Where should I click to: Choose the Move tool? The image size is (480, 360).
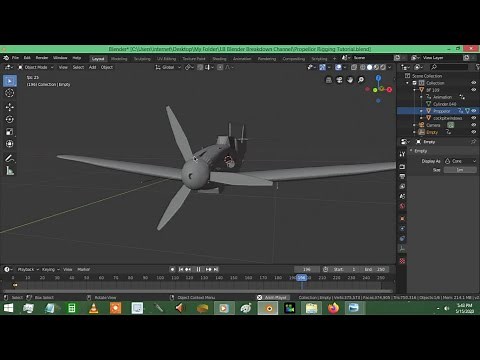tap(10, 107)
